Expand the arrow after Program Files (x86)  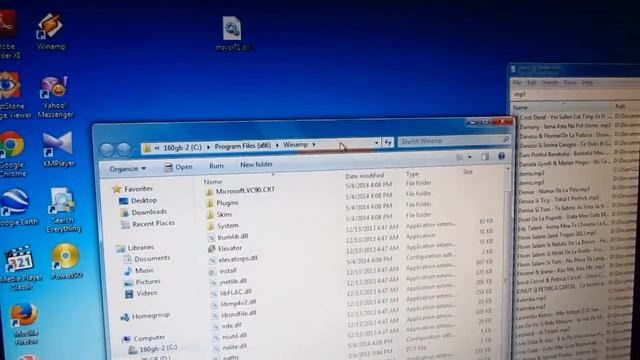[x=277, y=145]
